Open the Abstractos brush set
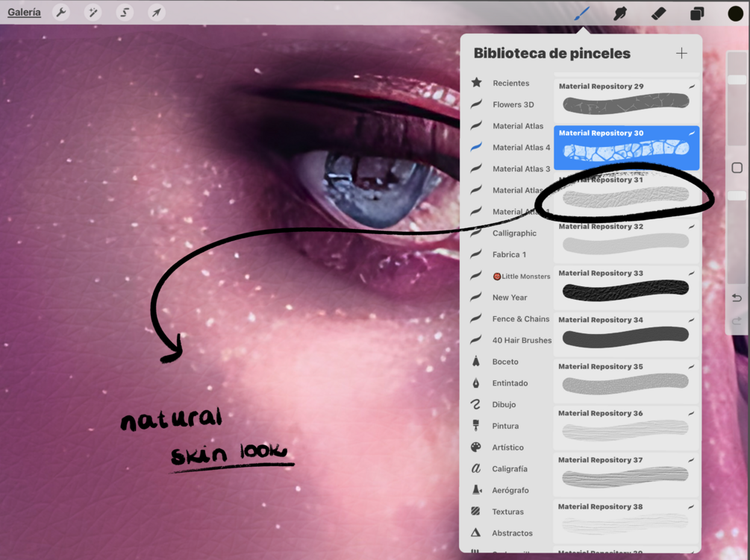The width and height of the screenshot is (750, 560). [x=511, y=533]
